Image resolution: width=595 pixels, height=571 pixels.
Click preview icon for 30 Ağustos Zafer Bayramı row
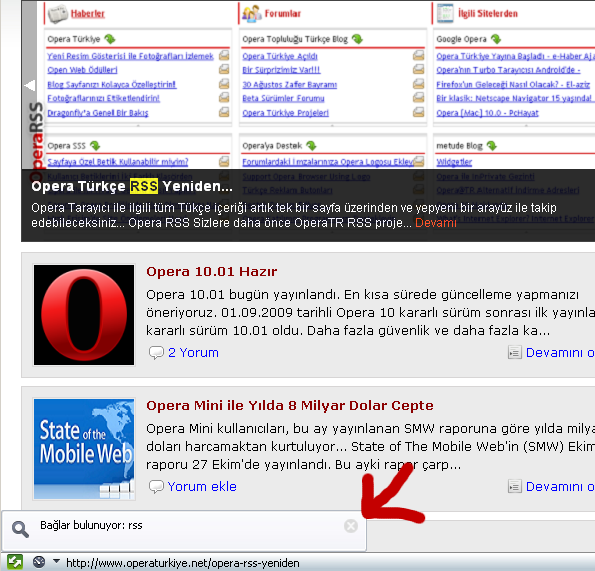[419, 83]
